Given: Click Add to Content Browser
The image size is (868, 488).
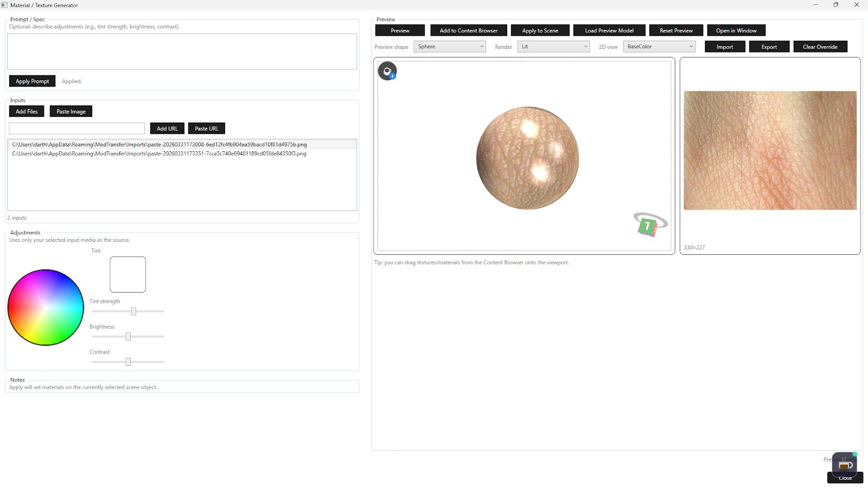Looking at the screenshot, I should tap(469, 30).
